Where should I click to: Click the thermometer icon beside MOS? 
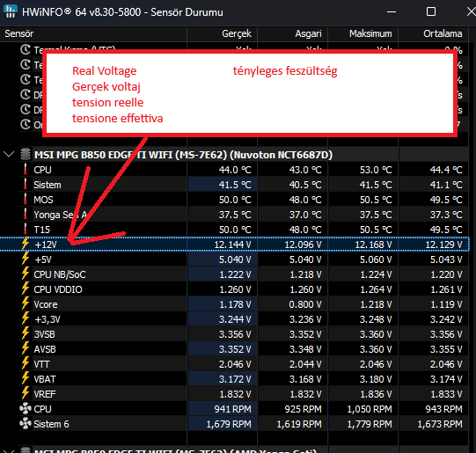click(x=26, y=199)
